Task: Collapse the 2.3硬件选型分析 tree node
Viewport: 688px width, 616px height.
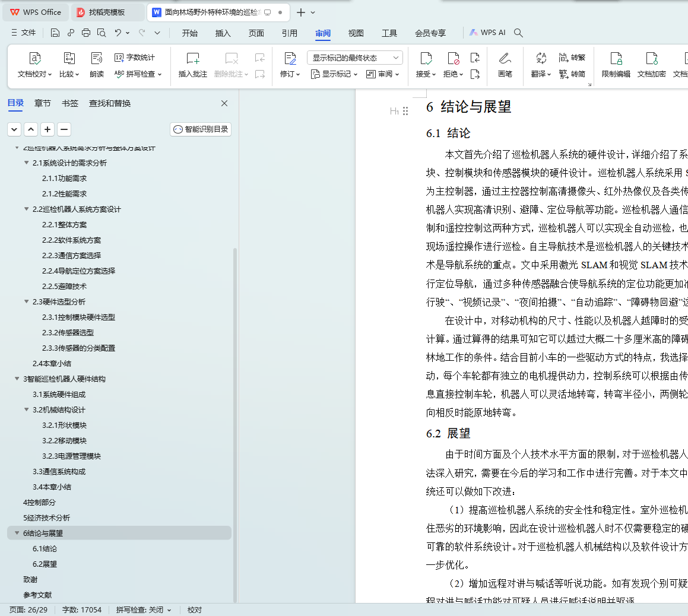Action: point(27,302)
